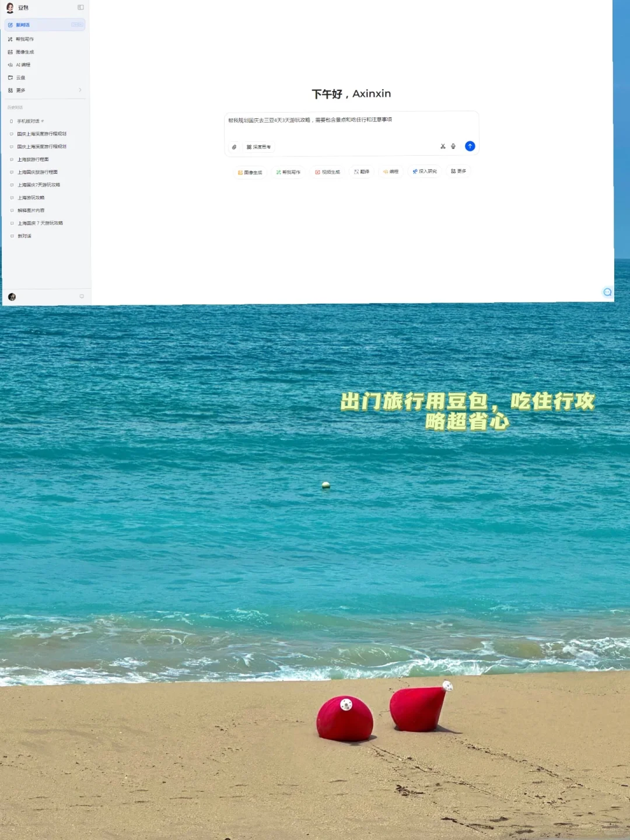Click the screenshot scissors icon in input box
The width and height of the screenshot is (630, 840).
tap(442, 146)
